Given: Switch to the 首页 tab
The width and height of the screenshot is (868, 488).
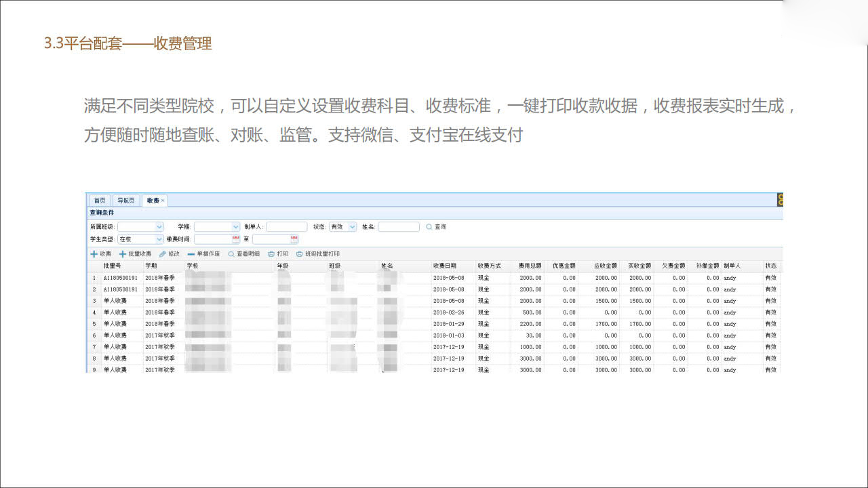Looking at the screenshot, I should 100,201.
